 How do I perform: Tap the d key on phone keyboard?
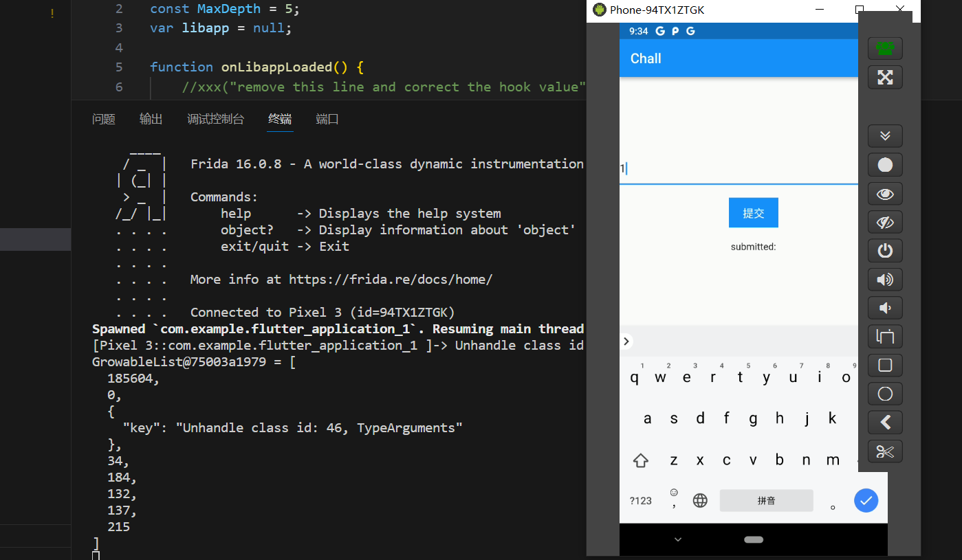700,418
